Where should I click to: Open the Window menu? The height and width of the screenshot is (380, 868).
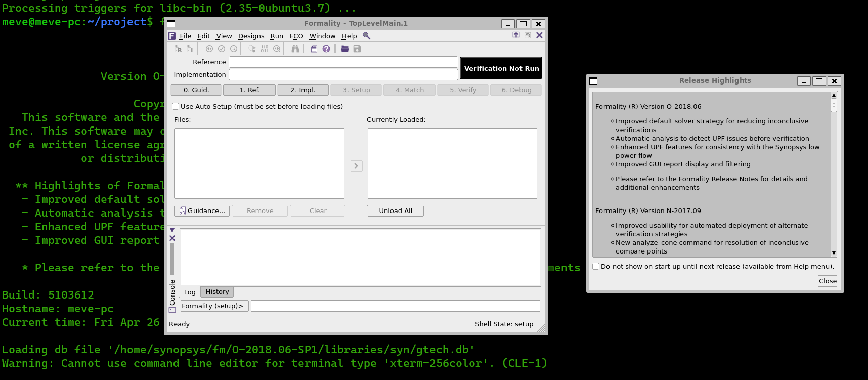pyautogui.click(x=322, y=36)
